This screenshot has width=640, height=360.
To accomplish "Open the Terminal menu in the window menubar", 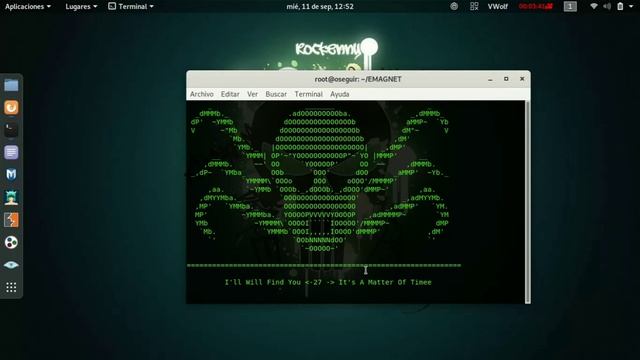I will pos(309,94).
